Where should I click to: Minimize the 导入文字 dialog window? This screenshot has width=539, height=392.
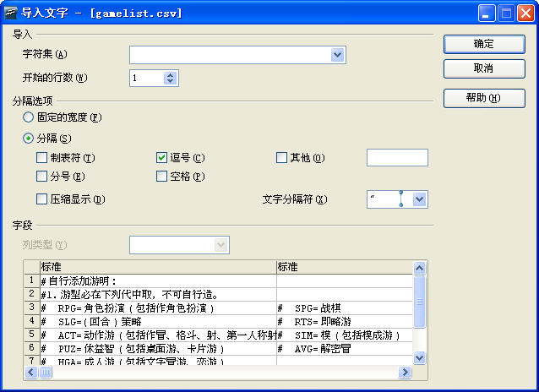(x=487, y=14)
